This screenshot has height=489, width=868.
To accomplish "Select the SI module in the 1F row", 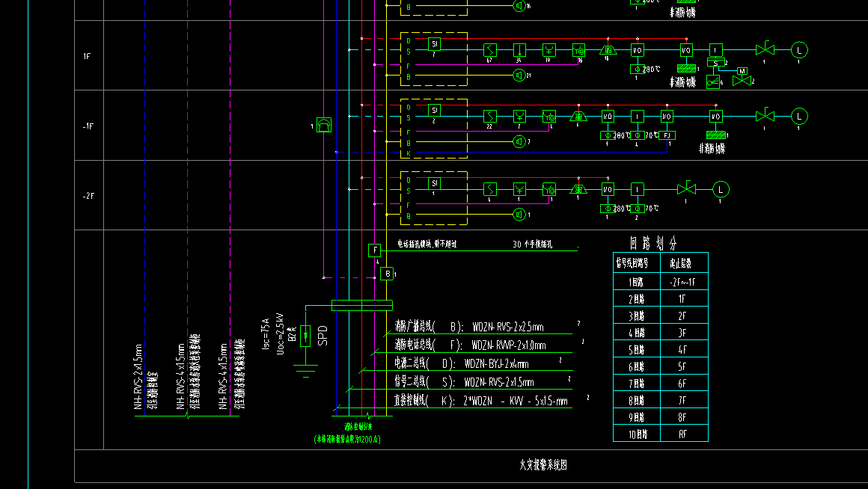I will coord(435,43).
